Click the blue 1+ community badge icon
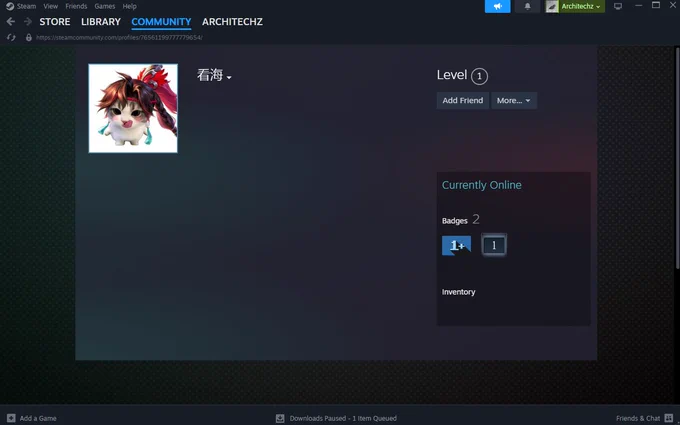This screenshot has height=425, width=680. (x=456, y=245)
